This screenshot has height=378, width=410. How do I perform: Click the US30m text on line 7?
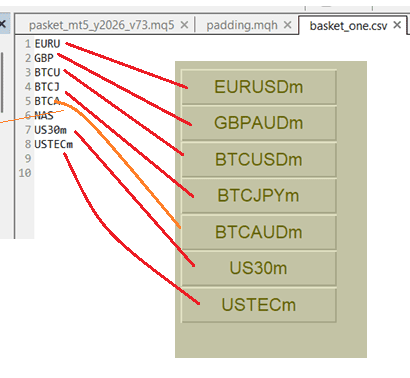point(51,130)
